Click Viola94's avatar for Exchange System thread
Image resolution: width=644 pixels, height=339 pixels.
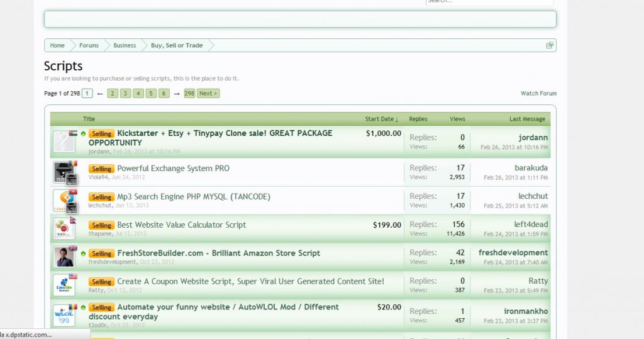click(64, 172)
